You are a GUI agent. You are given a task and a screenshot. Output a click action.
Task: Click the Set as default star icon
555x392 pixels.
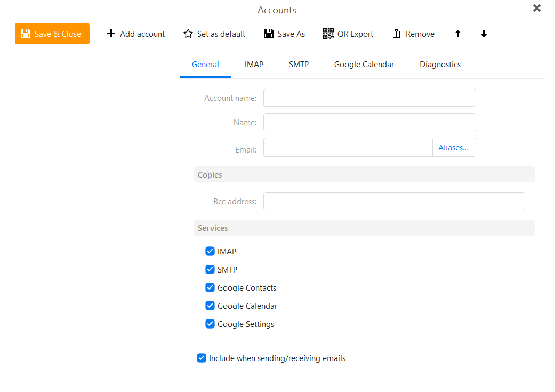[188, 34]
